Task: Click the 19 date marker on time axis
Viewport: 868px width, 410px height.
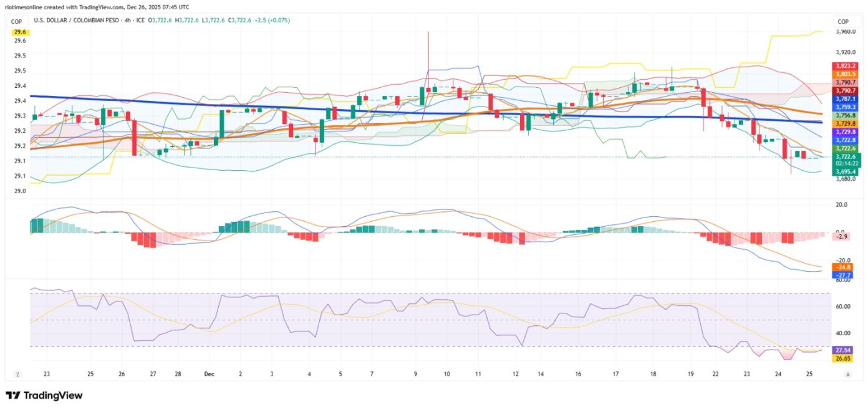Action: (x=690, y=374)
